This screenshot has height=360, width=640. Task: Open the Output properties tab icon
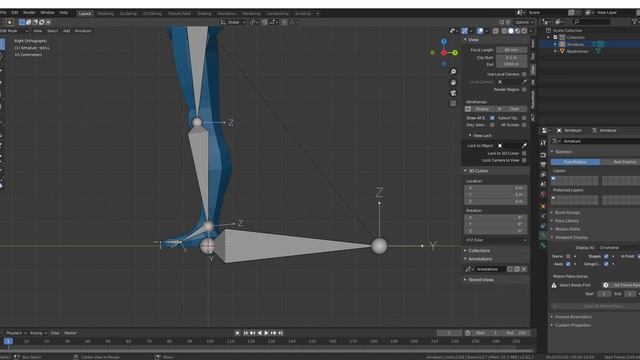pos(543,164)
